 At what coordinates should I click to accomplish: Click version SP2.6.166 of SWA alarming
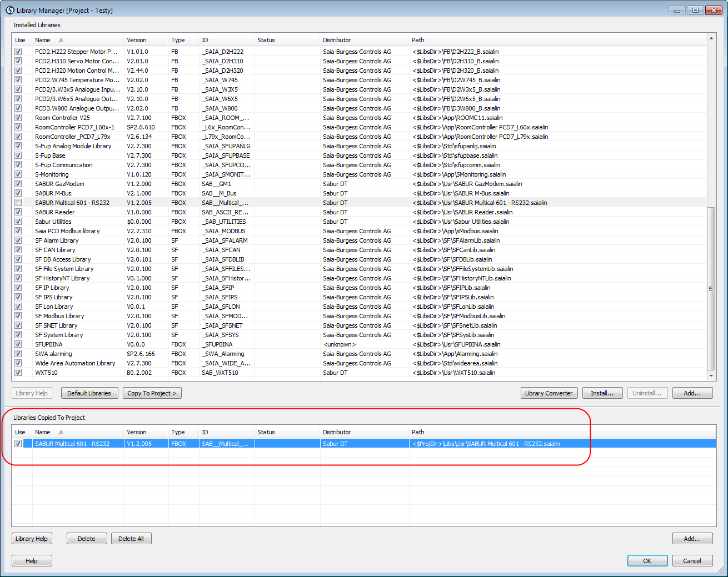click(141, 354)
